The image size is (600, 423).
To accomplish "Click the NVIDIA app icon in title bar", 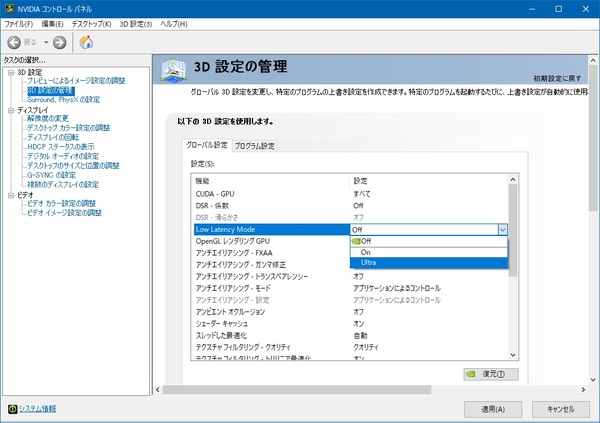I will (9, 8).
